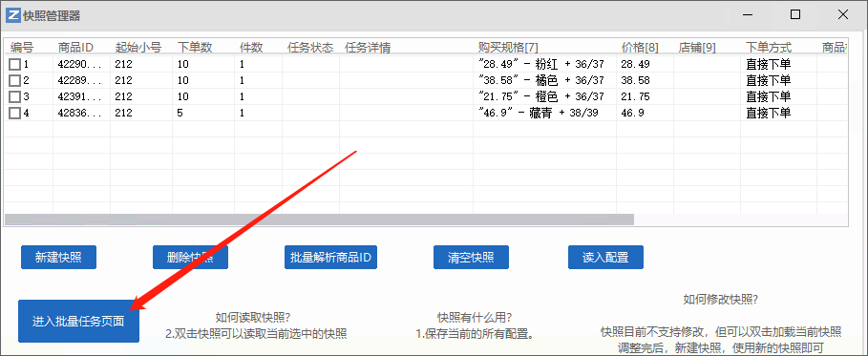Screen dimensions: 868x356
Task: Click the 快照有什么用? help text
Action: tap(475, 318)
